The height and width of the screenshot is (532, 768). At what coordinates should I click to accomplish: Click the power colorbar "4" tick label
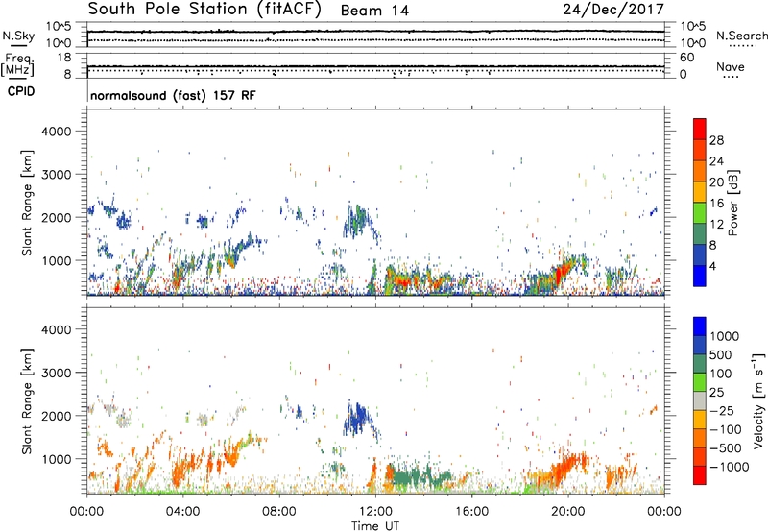[x=712, y=266]
